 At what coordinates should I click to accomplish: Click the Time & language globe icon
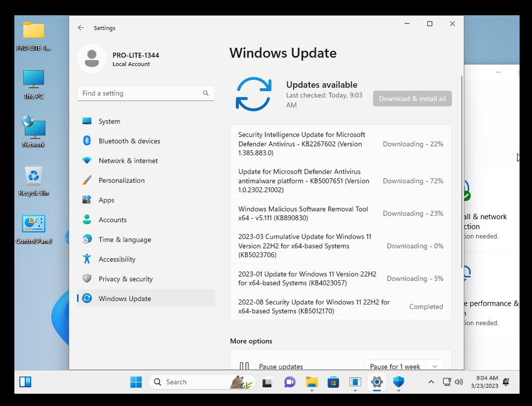87,239
